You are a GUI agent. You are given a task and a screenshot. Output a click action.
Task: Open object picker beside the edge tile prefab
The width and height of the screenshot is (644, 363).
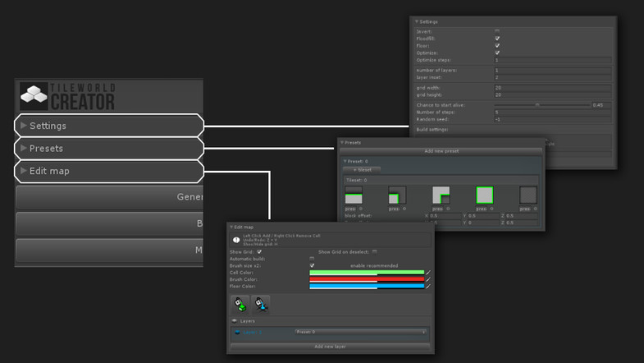point(361,209)
